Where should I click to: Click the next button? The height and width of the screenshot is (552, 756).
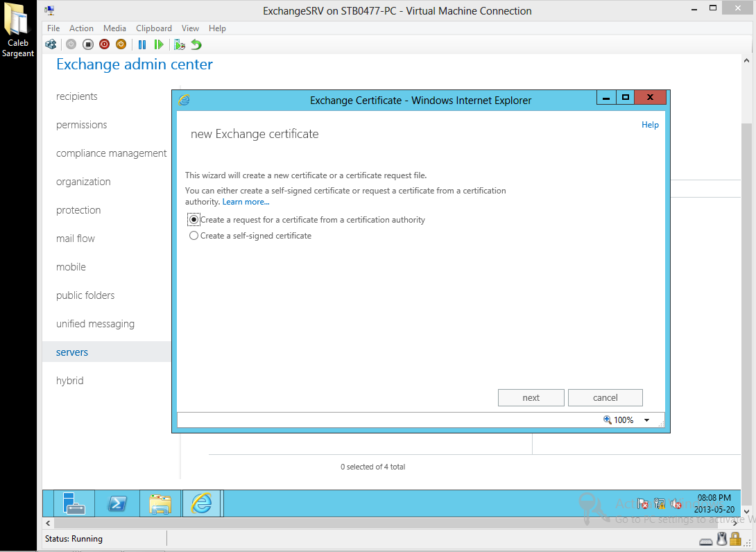pos(531,398)
